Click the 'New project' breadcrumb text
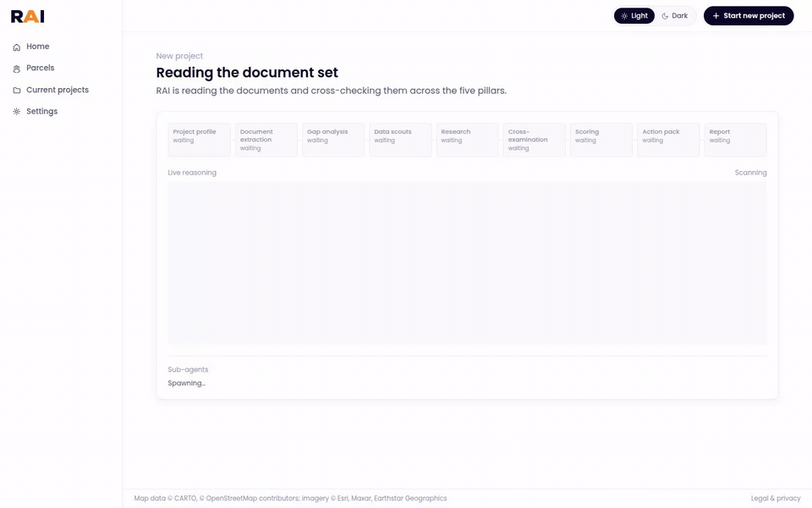Image resolution: width=812 pixels, height=508 pixels. (x=179, y=56)
